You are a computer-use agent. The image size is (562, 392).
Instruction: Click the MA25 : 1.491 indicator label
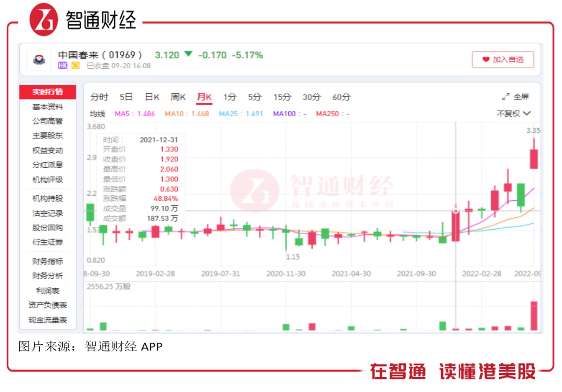click(241, 114)
